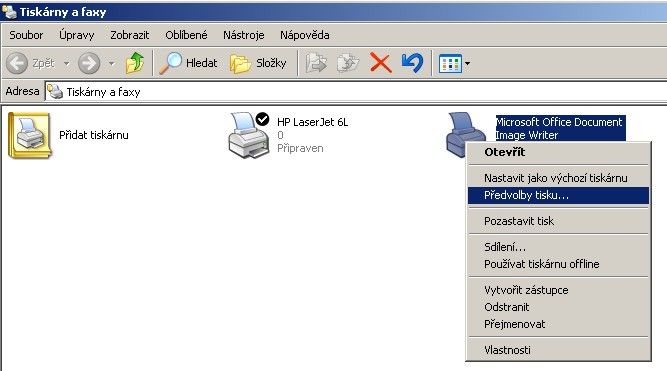This screenshot has width=667, height=371.
Task: Select Nastavit jako výchozí tiskárnu
Action: click(x=558, y=178)
